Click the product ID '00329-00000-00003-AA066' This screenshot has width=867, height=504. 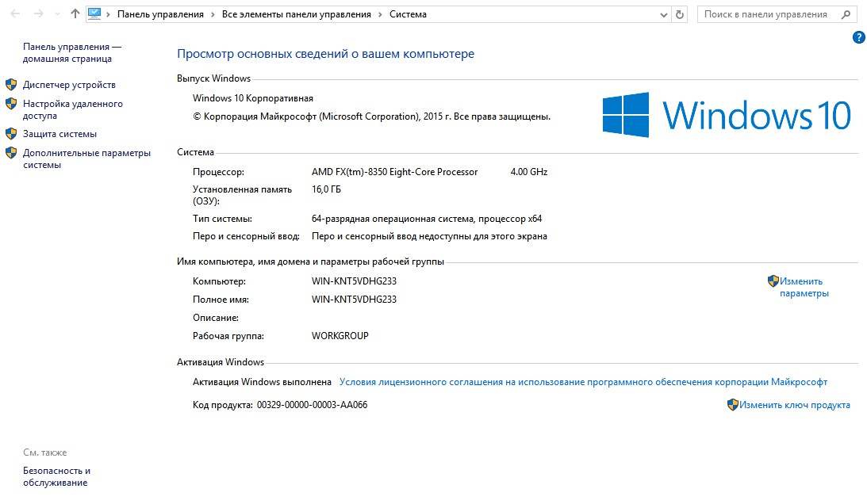pos(312,405)
